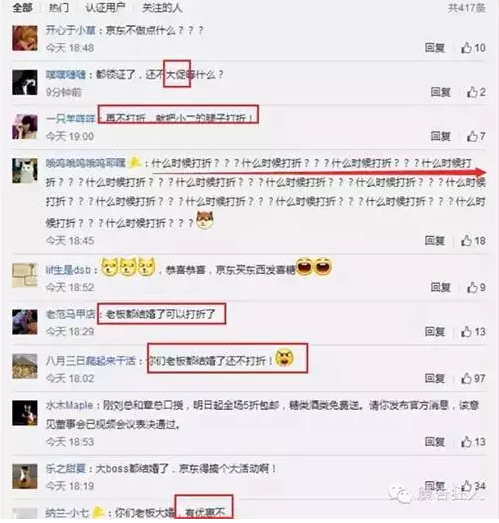The height and width of the screenshot is (523, 499).
Task: Open 开心于小草's profile link
Action: 71,30
